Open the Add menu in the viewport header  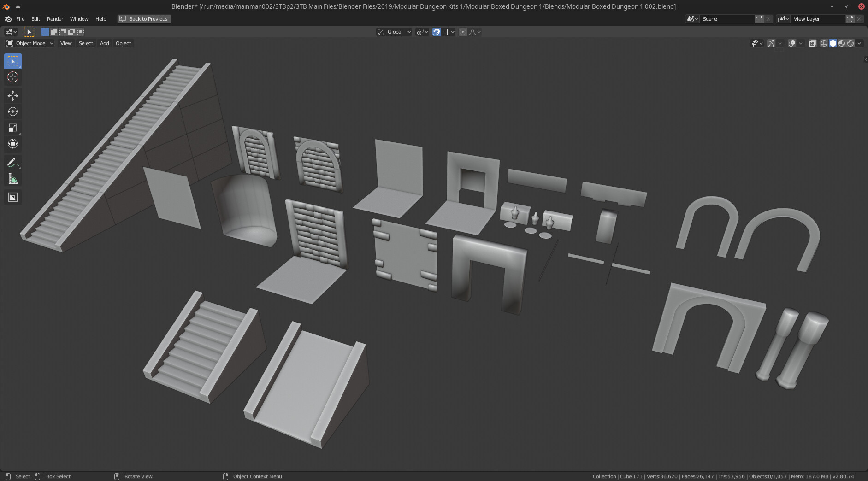(x=104, y=43)
